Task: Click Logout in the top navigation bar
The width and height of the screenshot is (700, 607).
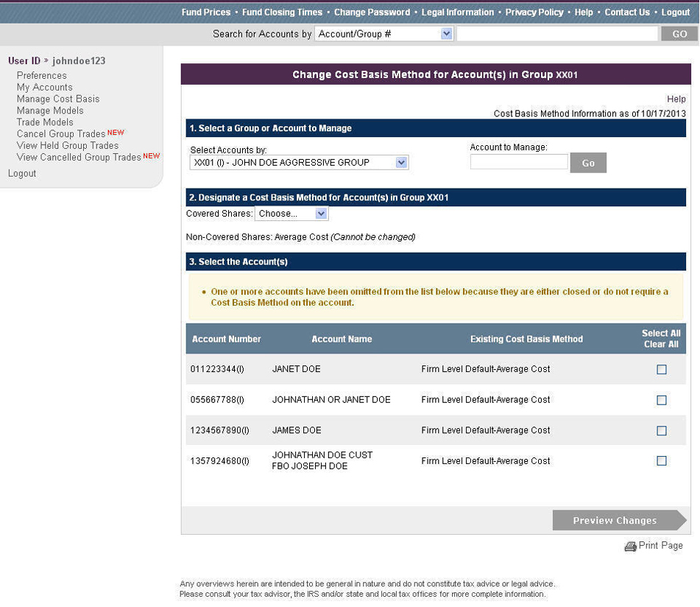Action: [676, 12]
